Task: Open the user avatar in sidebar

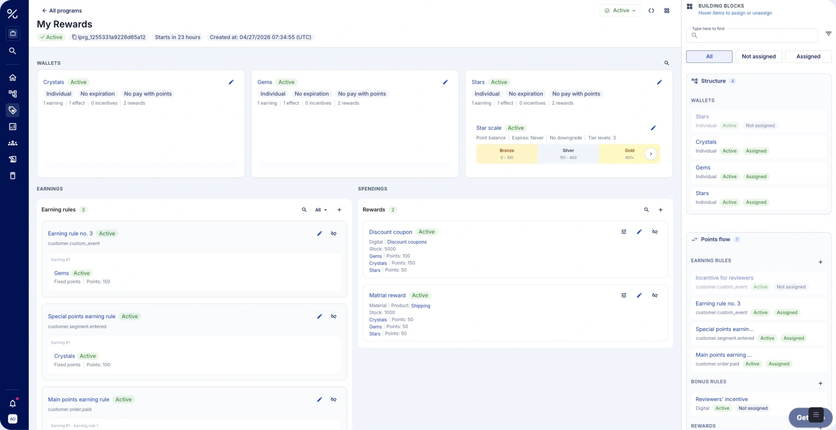Action: point(13,419)
